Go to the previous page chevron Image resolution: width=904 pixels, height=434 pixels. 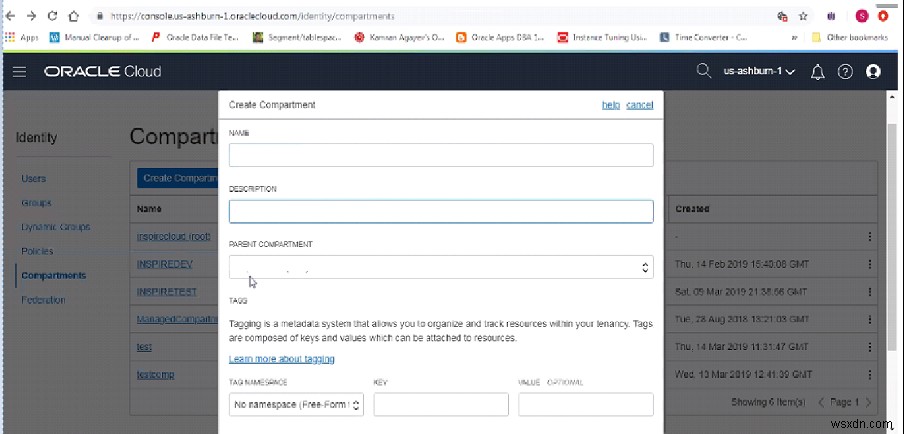820,402
